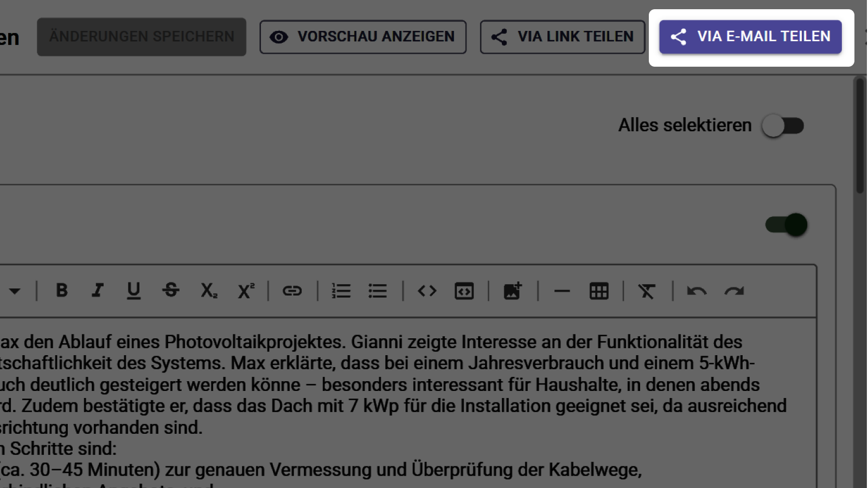Image resolution: width=868 pixels, height=488 pixels.
Task: Redo the last edit
Action: [734, 291]
